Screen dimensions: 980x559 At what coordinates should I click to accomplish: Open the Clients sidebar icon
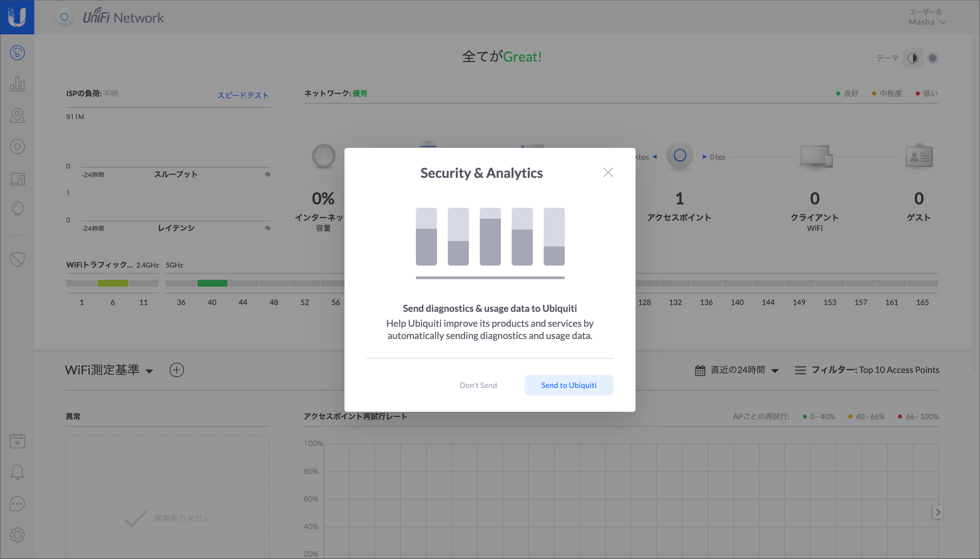click(17, 179)
